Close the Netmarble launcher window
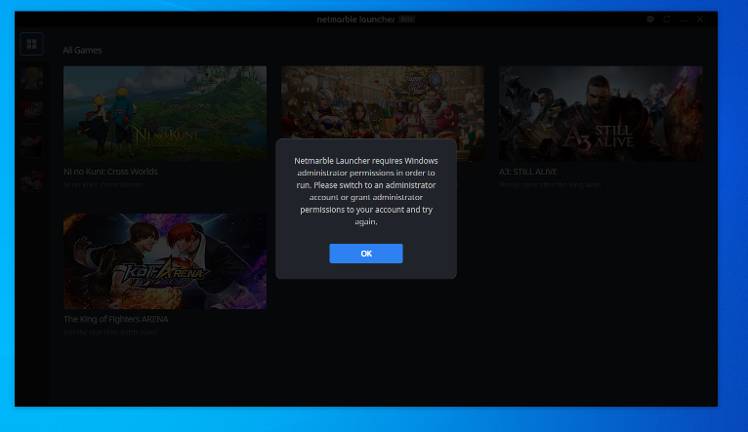The image size is (748, 432). [700, 19]
